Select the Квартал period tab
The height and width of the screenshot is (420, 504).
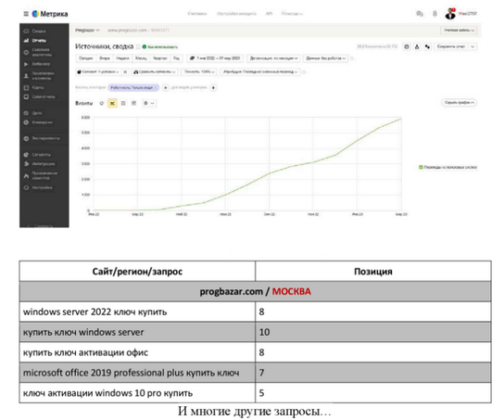click(x=159, y=58)
